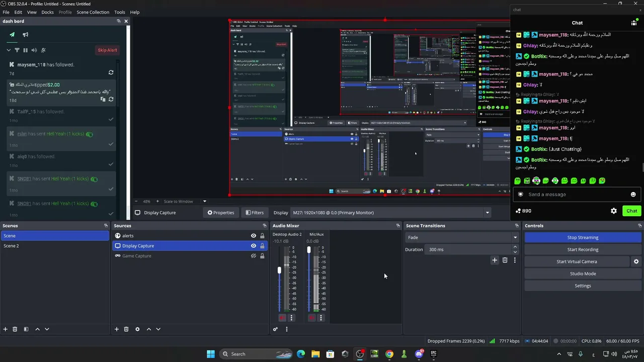Open preview scaling dropdown arrow
This screenshot has height=362, width=644.
point(204,202)
